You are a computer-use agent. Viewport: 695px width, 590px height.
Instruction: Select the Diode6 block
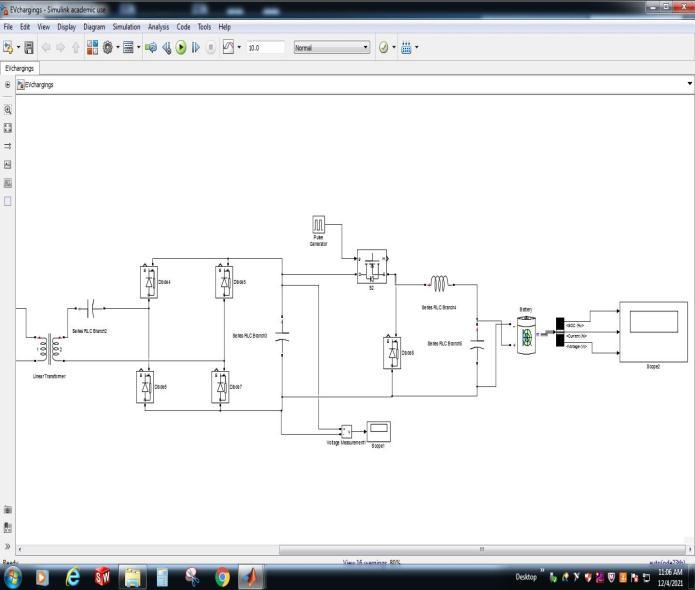(145, 387)
